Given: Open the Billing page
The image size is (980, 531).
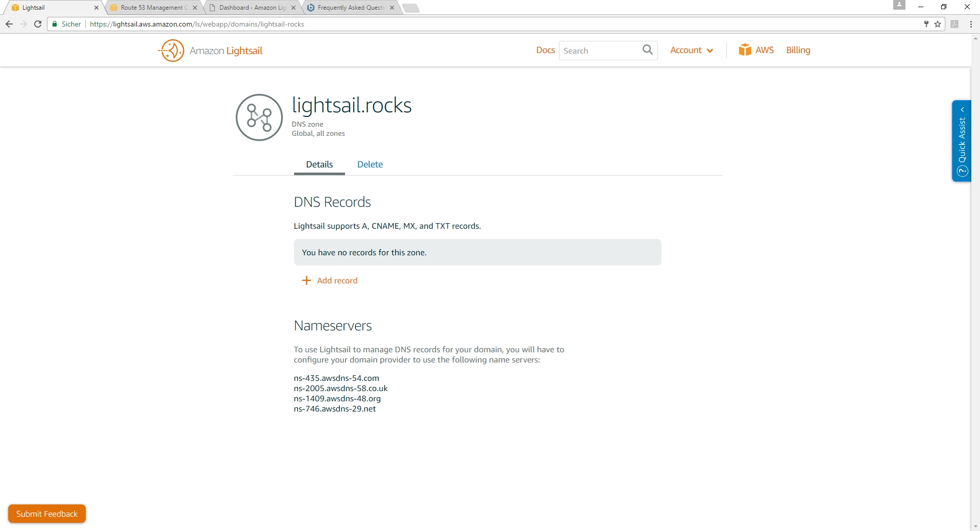Looking at the screenshot, I should pos(798,50).
